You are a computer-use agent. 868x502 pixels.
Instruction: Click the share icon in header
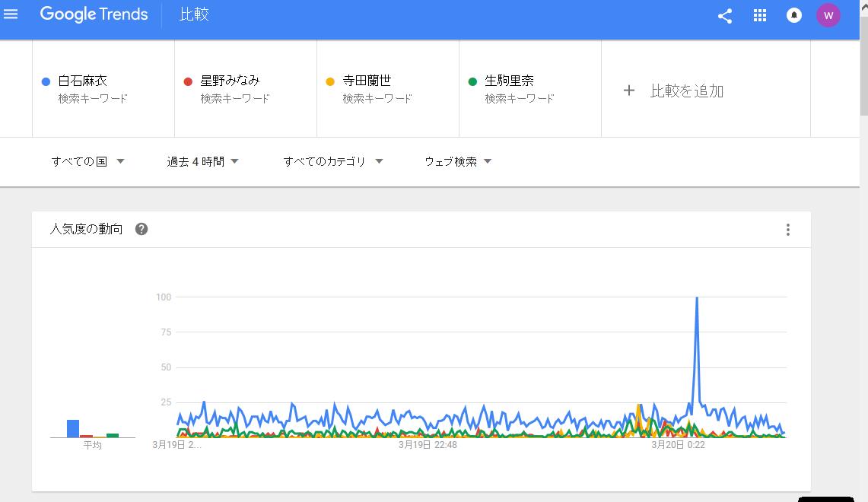(725, 15)
